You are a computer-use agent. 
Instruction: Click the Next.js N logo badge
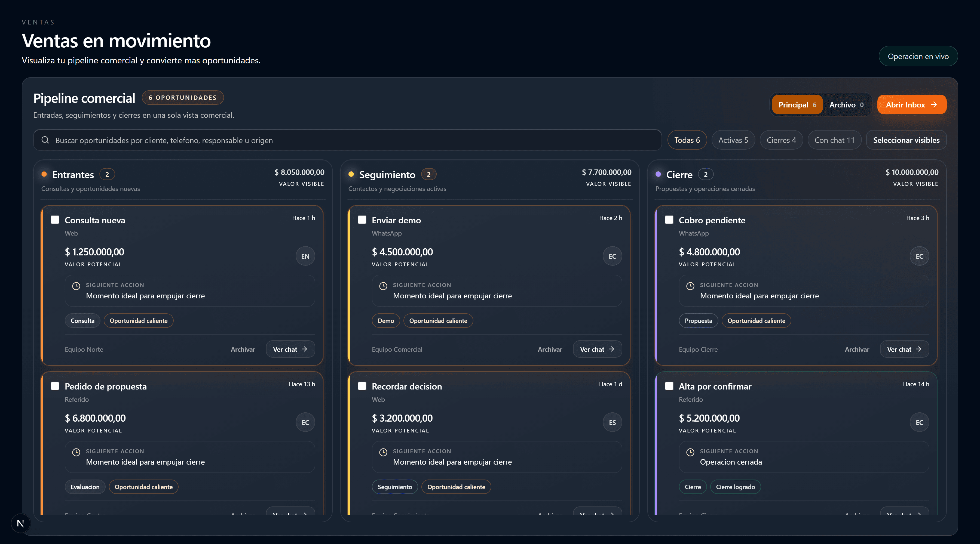coord(20,524)
